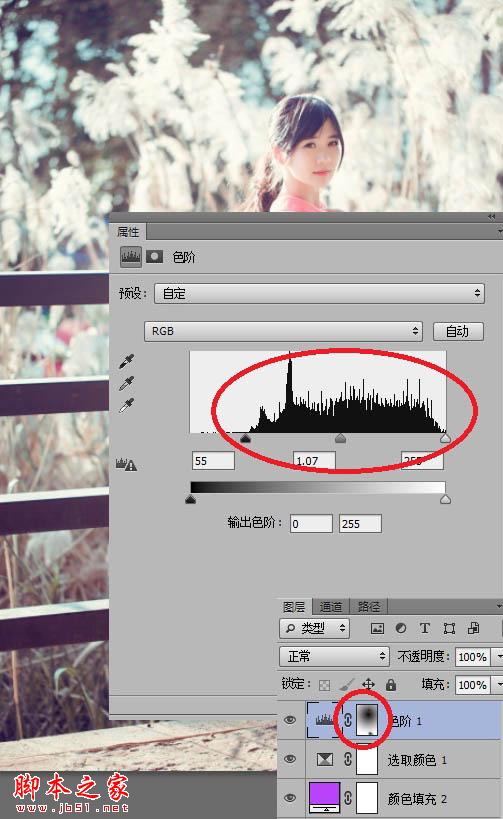Click the histogram warning recalculate icon
Image resolution: width=503 pixels, height=819 pixels.
pos(126,464)
